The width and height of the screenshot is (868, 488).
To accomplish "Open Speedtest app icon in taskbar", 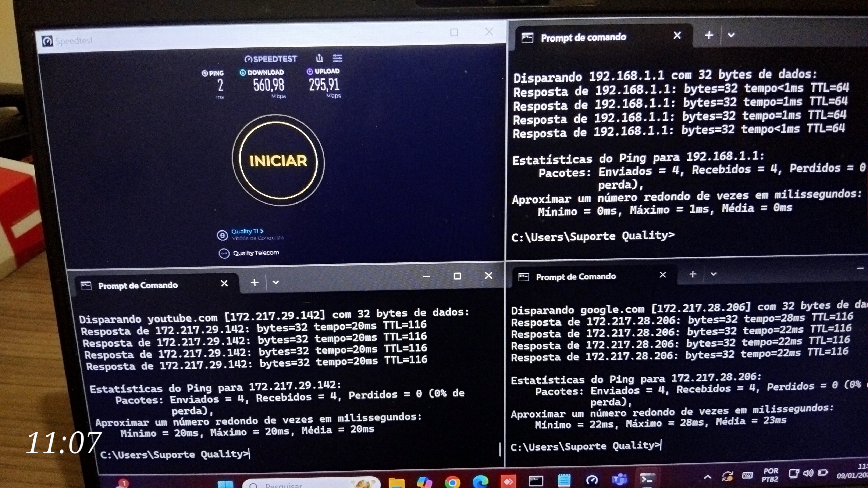I will click(592, 480).
